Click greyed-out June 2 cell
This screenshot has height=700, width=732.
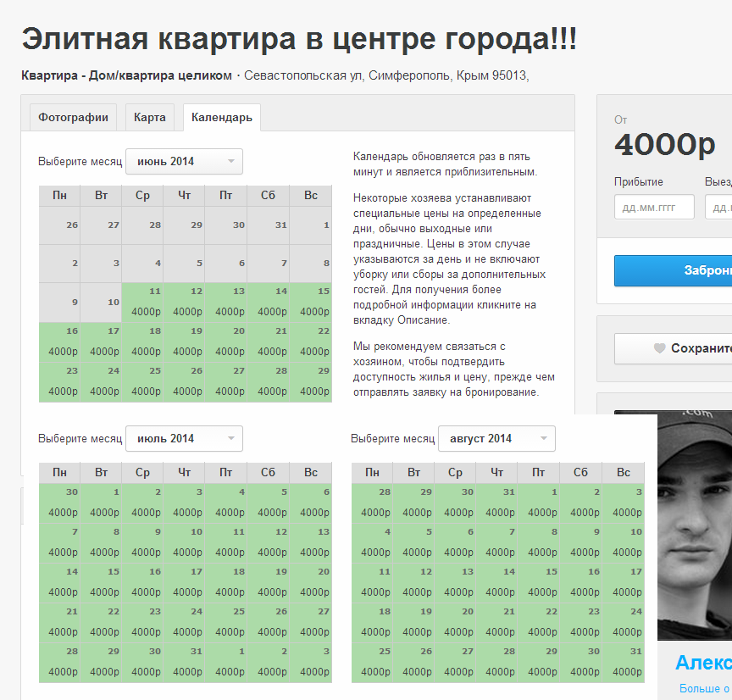[x=59, y=264]
